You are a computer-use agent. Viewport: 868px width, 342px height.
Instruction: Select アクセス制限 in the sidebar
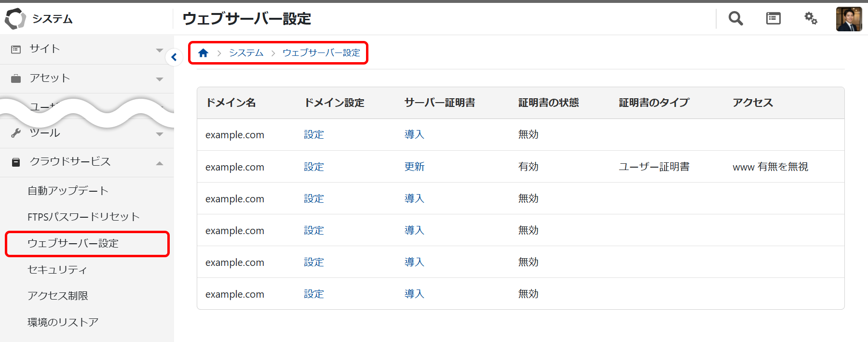[58, 296]
